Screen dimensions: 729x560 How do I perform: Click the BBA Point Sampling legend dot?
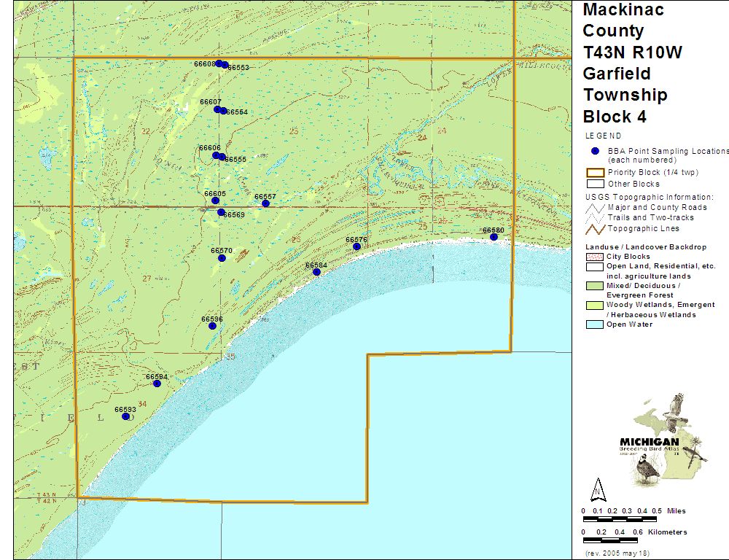595,151
